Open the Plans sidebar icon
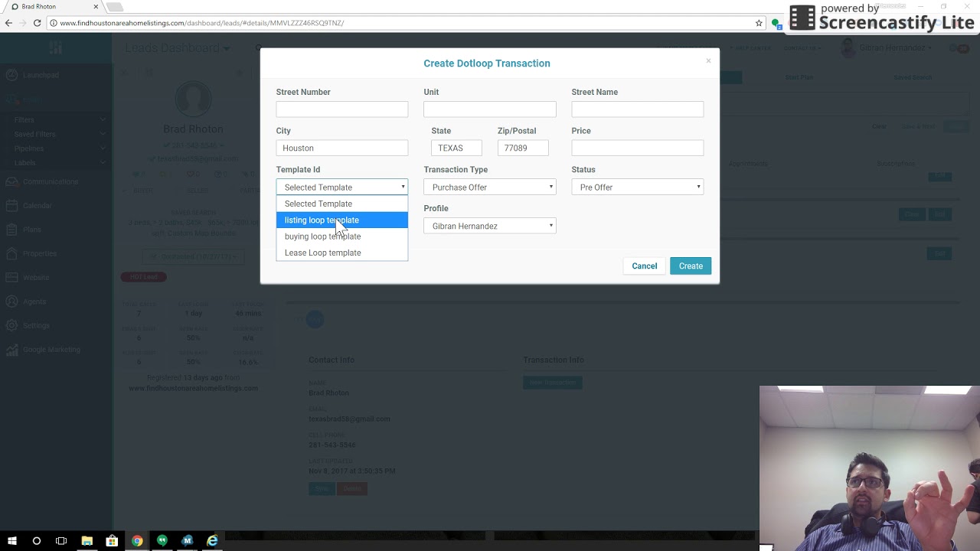Viewport: 980px width, 551px height. pos(11,230)
